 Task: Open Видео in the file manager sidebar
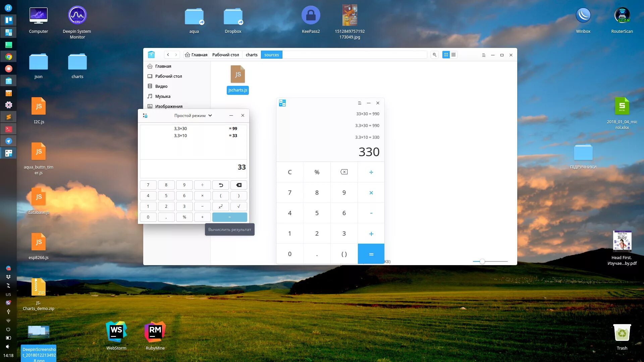tap(161, 86)
